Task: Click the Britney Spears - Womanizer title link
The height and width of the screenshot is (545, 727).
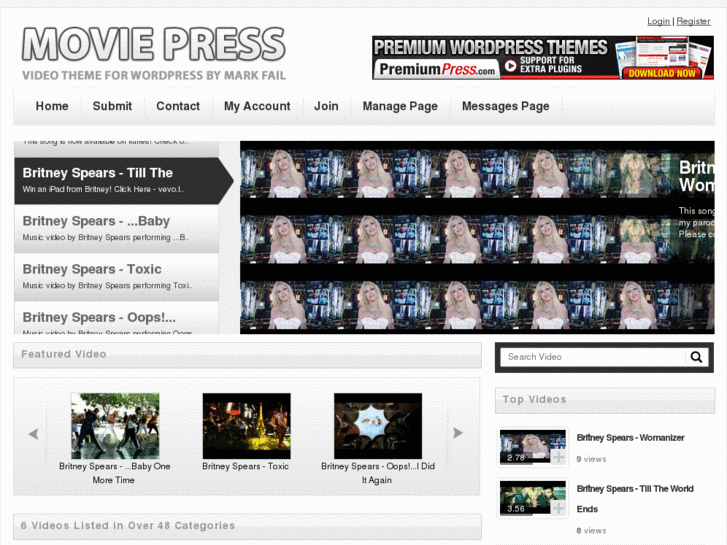Action: click(x=630, y=437)
